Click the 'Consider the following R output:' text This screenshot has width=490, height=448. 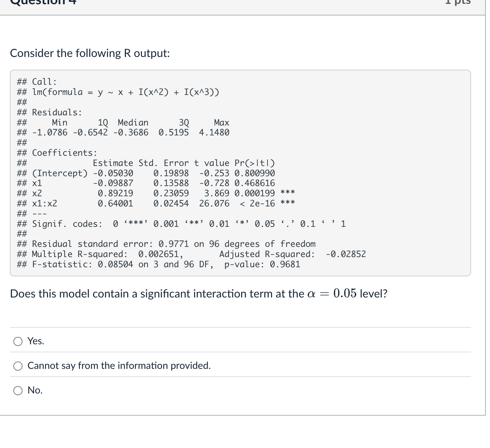tap(90, 53)
